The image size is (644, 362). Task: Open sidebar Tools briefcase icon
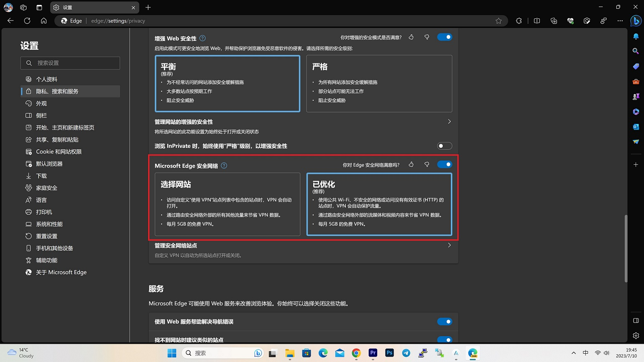pos(636,82)
